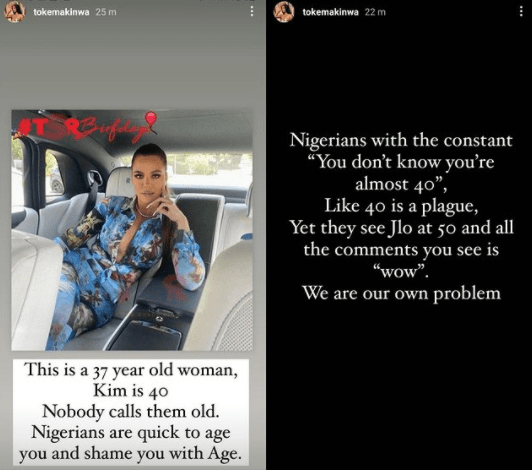The height and width of the screenshot is (470, 532).
Task: Click the 'We are our own problem' line
Action: [x=401, y=293]
